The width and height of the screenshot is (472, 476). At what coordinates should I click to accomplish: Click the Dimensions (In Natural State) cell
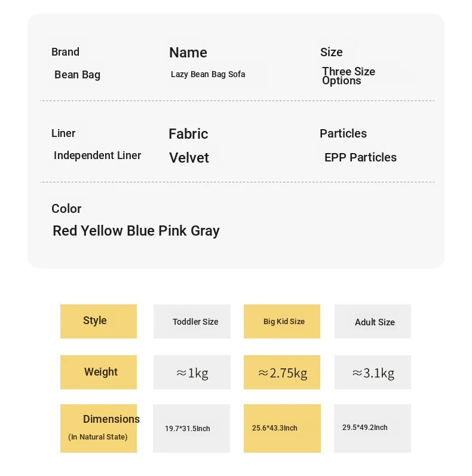pos(99,428)
